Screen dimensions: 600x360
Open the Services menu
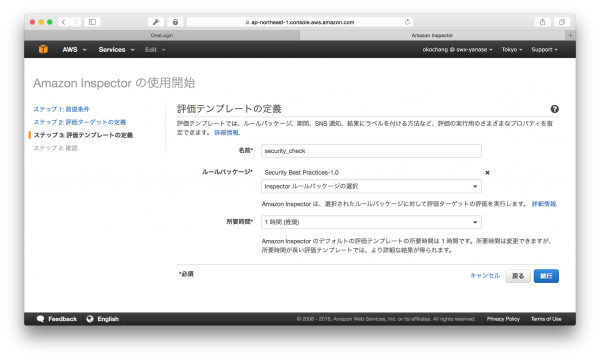pos(116,50)
